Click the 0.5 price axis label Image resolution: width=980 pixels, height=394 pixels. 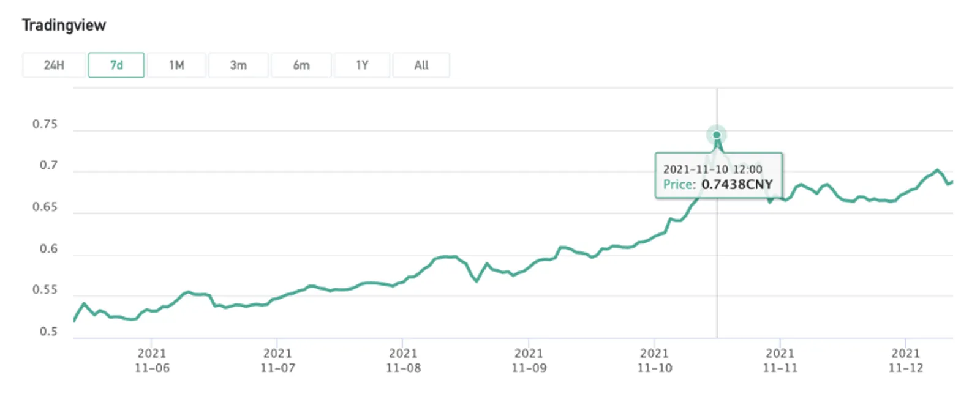pos(48,332)
